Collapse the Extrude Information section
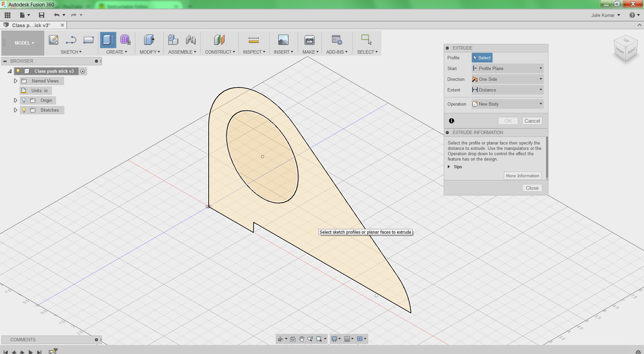644x354 pixels. (447, 132)
